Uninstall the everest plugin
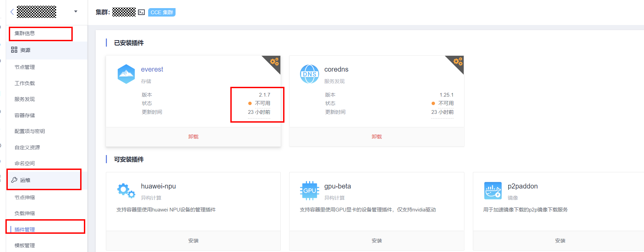Image resolution: width=644 pixels, height=252 pixels. 193,137
